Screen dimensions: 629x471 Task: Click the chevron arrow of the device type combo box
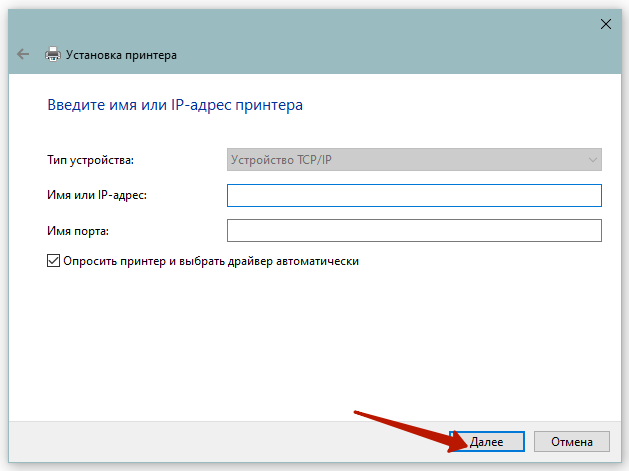[591, 159]
